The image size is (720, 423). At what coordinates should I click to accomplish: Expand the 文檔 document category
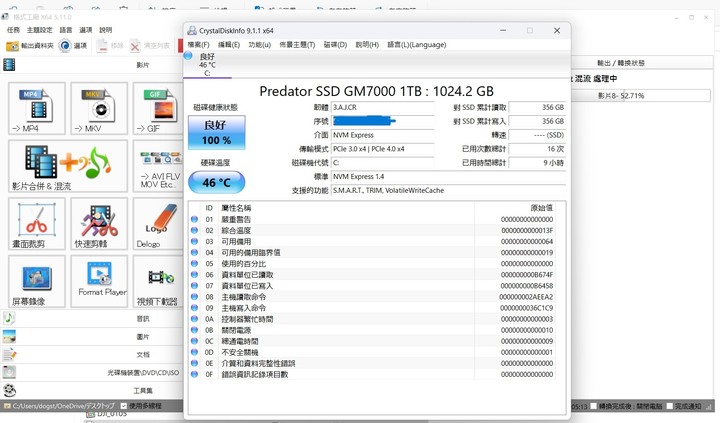click(92, 354)
